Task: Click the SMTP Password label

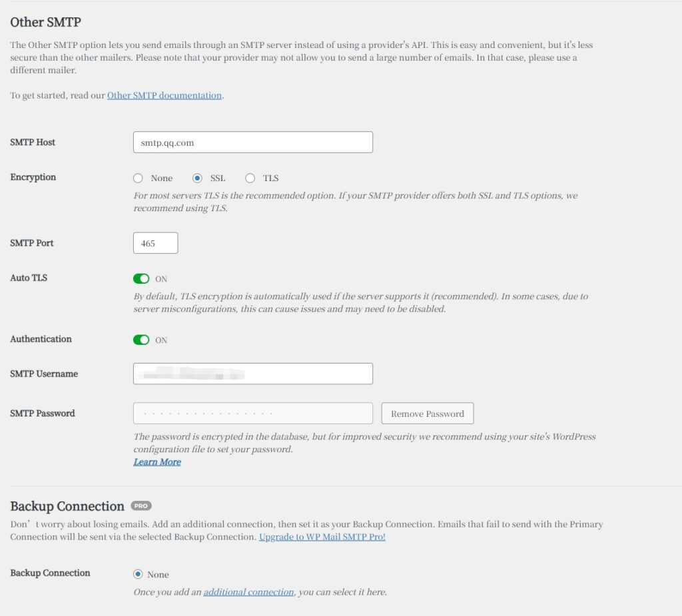Action: [x=43, y=414]
